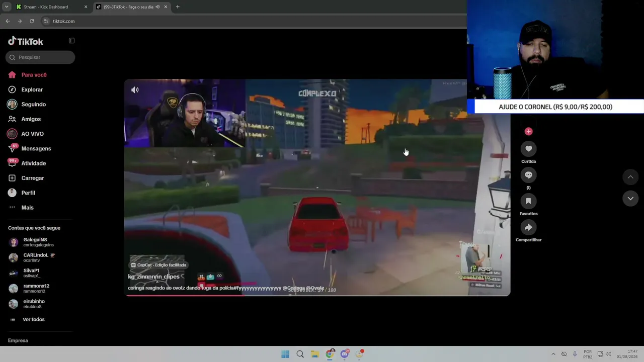This screenshot has width=644, height=362.
Task: Go forward in browser history
Action: point(20,21)
